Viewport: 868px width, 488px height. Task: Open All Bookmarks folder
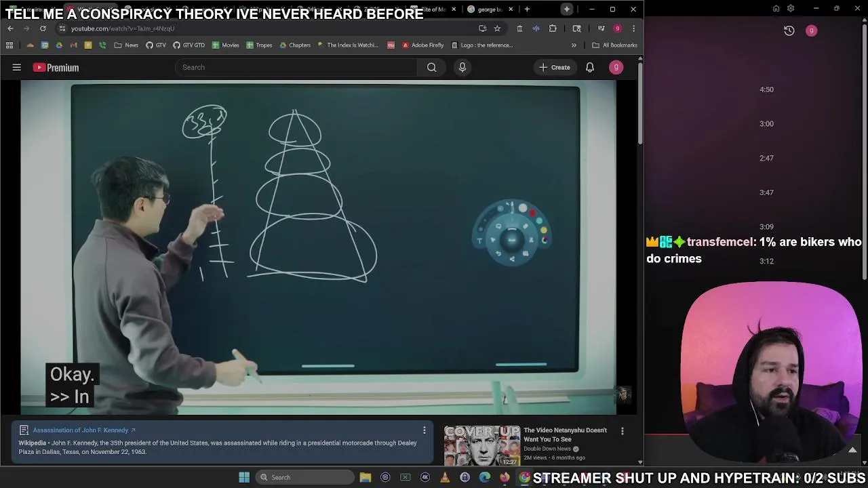pyautogui.click(x=614, y=45)
